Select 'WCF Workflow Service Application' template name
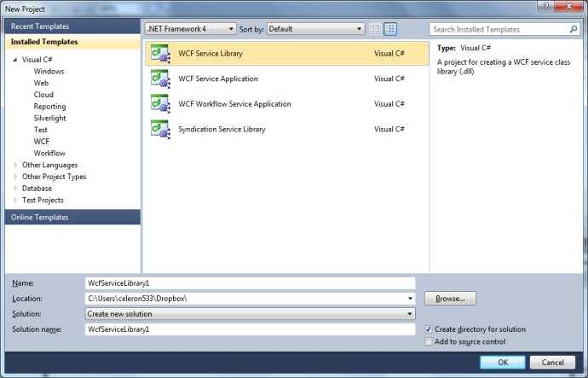This screenshot has width=588, height=378. (234, 104)
